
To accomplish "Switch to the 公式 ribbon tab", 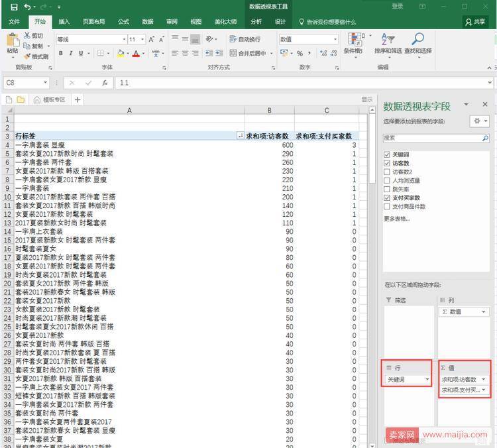I will (123, 22).
